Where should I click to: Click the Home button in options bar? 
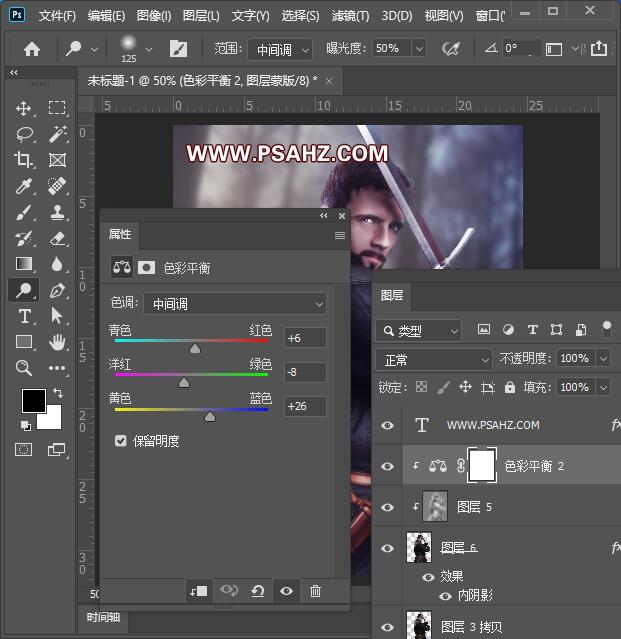[32, 49]
